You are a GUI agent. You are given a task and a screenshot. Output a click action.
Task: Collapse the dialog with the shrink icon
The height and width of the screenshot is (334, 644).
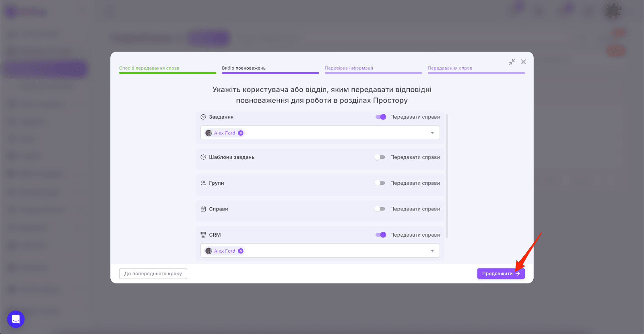pos(512,62)
